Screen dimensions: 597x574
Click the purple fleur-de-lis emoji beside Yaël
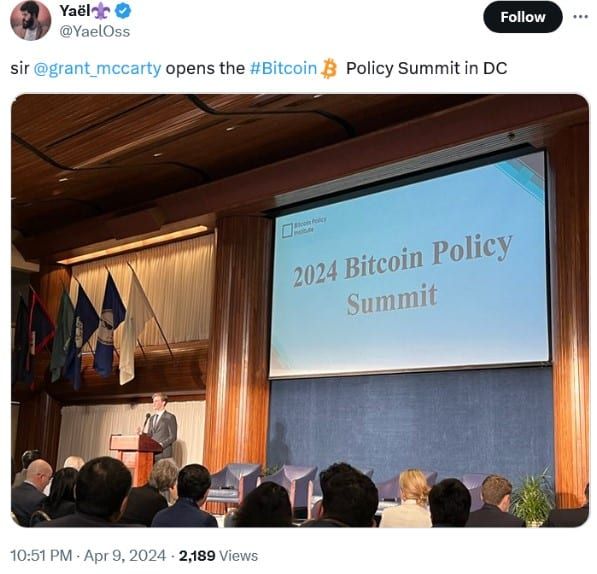[x=102, y=11]
